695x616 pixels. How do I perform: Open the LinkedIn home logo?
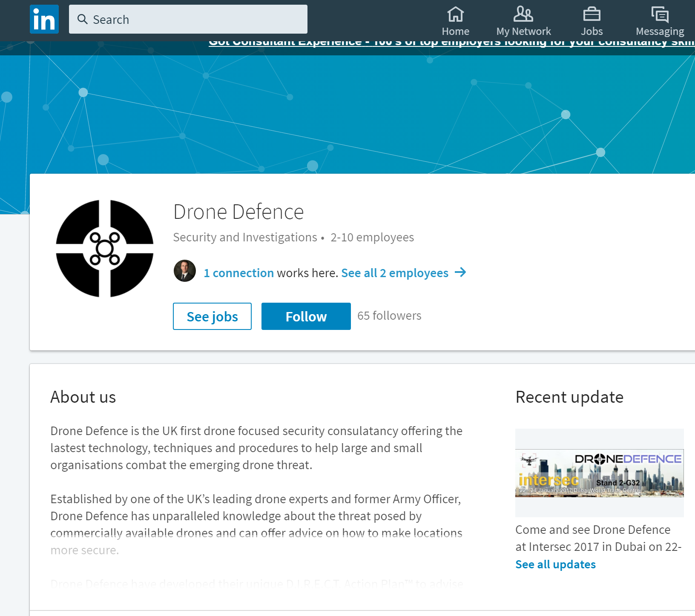click(x=44, y=19)
